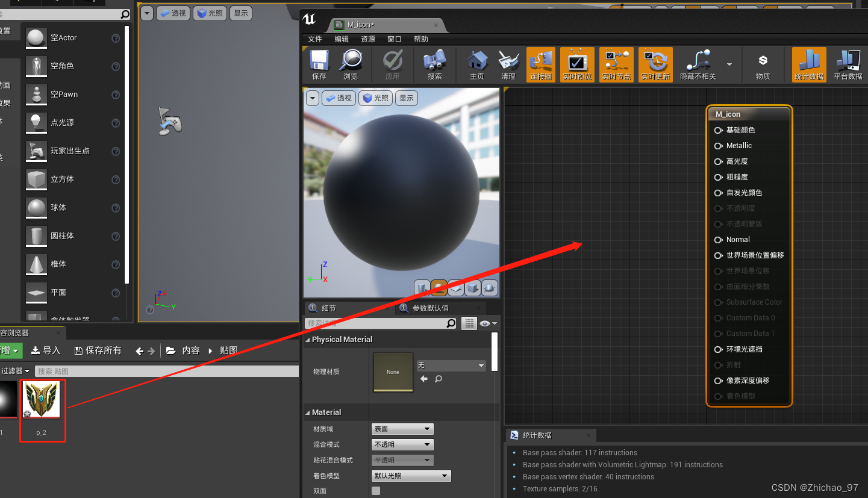
Task: Enable the 双面 (Two-sided) checkbox
Action: click(x=376, y=491)
